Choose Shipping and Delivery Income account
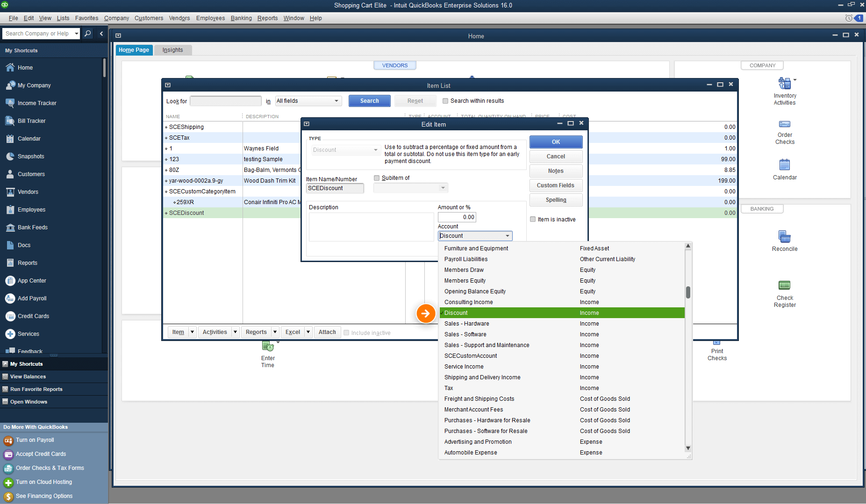Image resolution: width=866 pixels, height=504 pixels. coord(562,377)
